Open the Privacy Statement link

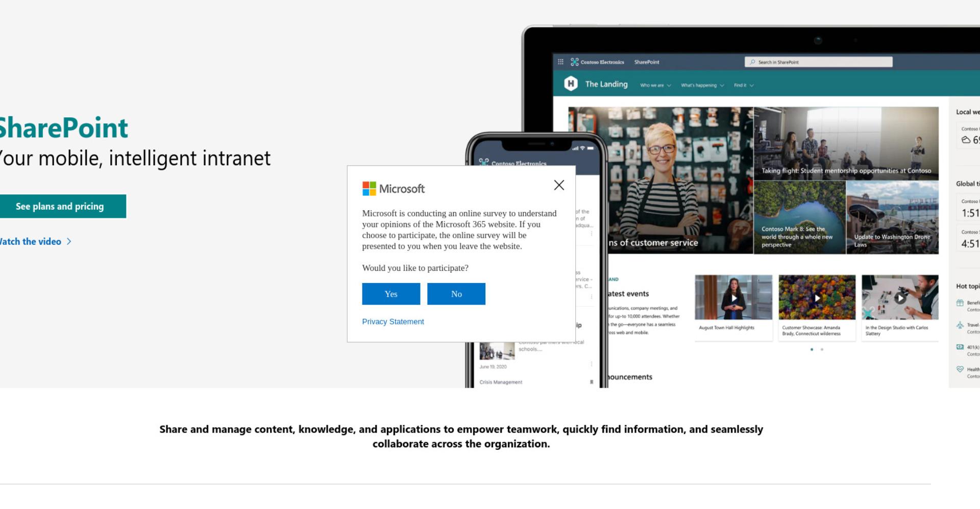[x=393, y=321]
